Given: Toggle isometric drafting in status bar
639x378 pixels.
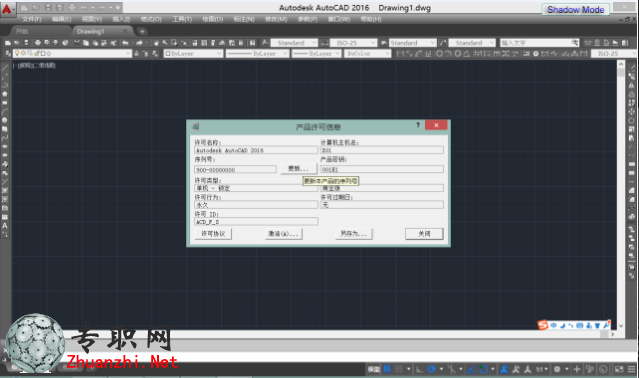Looking at the screenshot, I should coord(451,369).
